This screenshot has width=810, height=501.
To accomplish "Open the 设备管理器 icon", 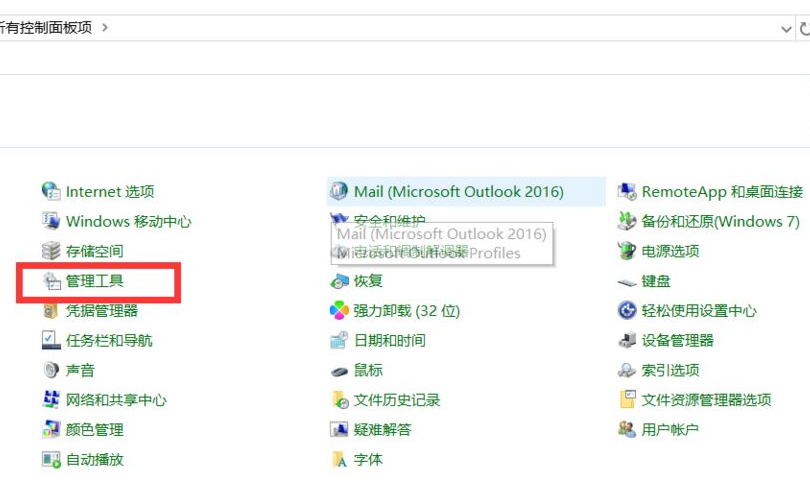I will pos(627,341).
